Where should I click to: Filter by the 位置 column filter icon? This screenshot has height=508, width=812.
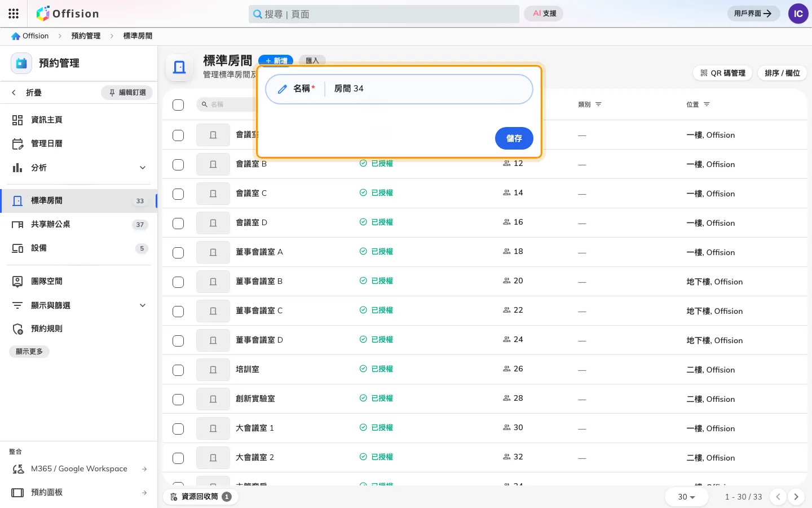click(x=707, y=104)
